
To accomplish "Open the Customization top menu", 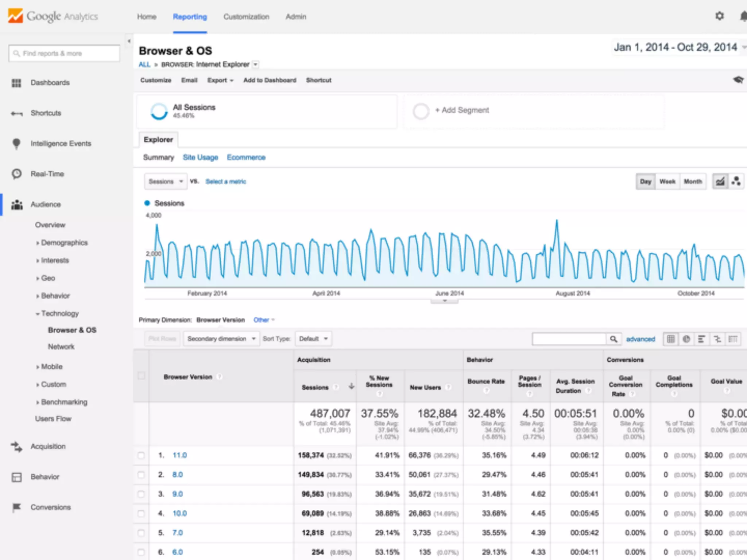I will click(x=246, y=17).
